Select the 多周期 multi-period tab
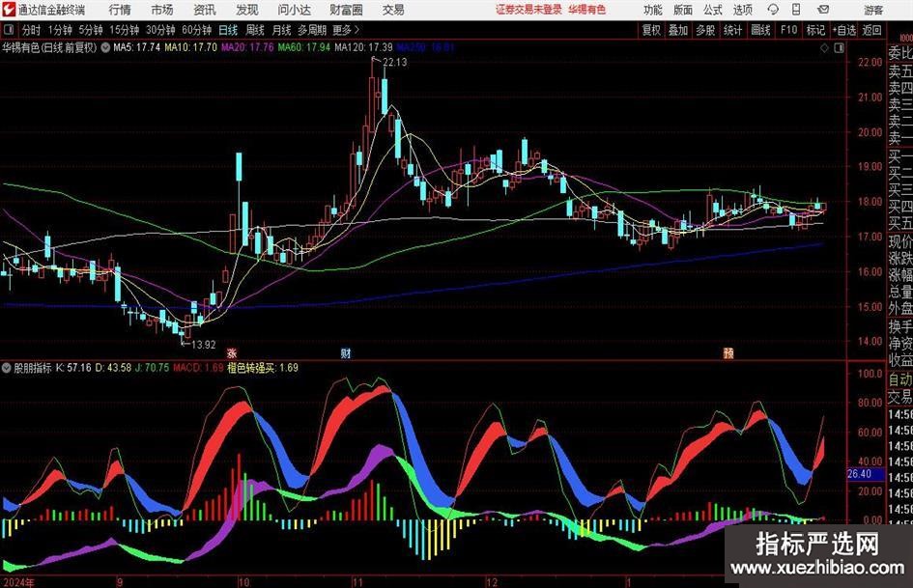 [x=312, y=30]
